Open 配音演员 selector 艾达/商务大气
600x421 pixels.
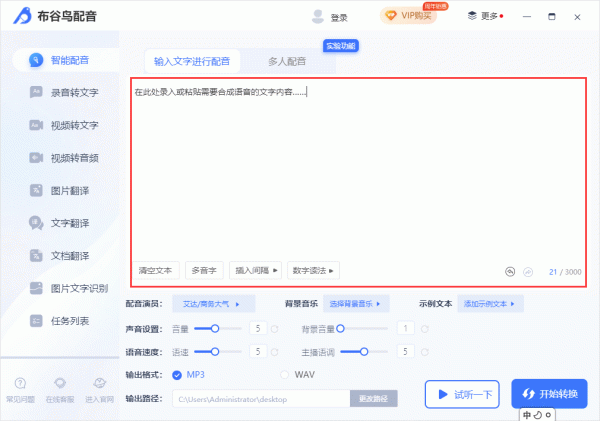(x=214, y=304)
